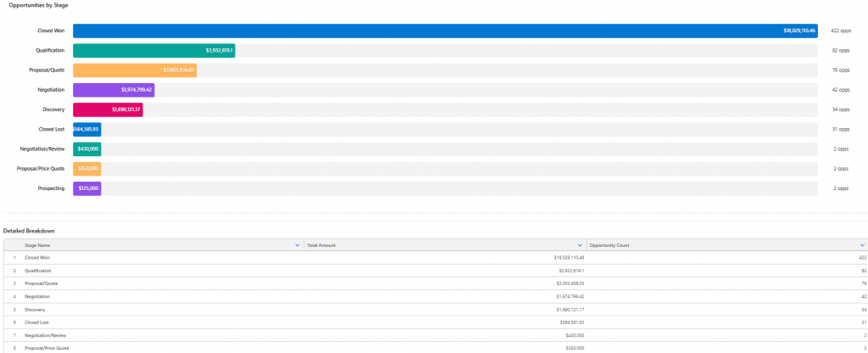Image resolution: width=868 pixels, height=353 pixels.
Task: Click the Opportunity Count column header text
Action: tap(609, 245)
